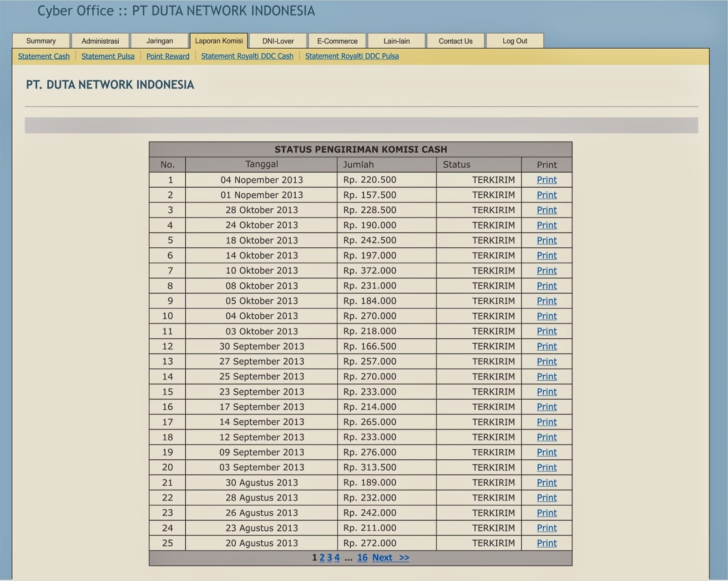Open the E-Commerce tab
The height and width of the screenshot is (581, 728).
pyautogui.click(x=337, y=41)
